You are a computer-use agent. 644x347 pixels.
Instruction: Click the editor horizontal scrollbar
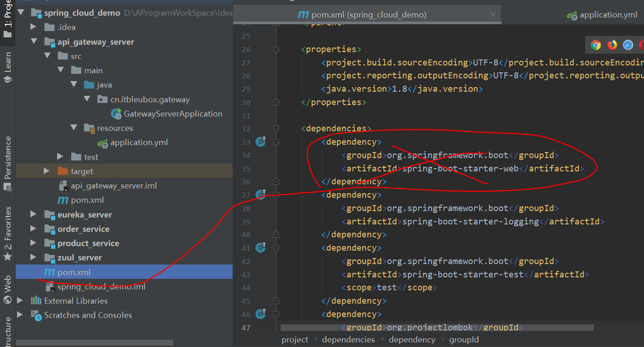click(x=437, y=328)
